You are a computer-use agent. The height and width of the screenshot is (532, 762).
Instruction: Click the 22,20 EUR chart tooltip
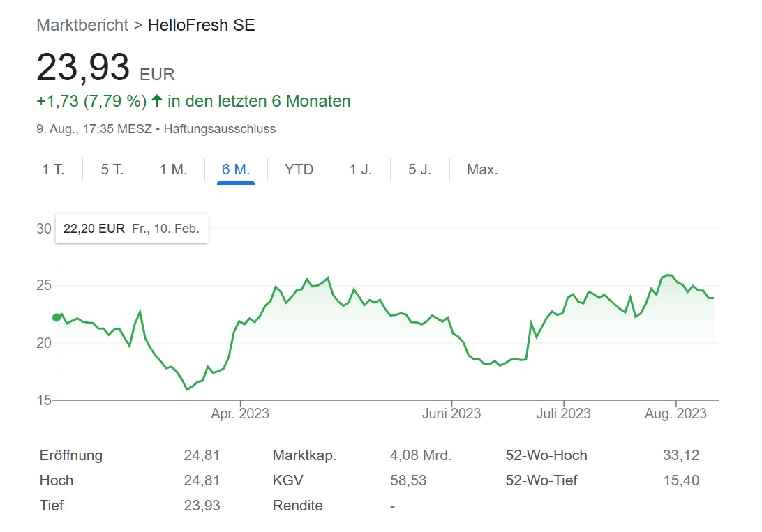click(x=132, y=229)
